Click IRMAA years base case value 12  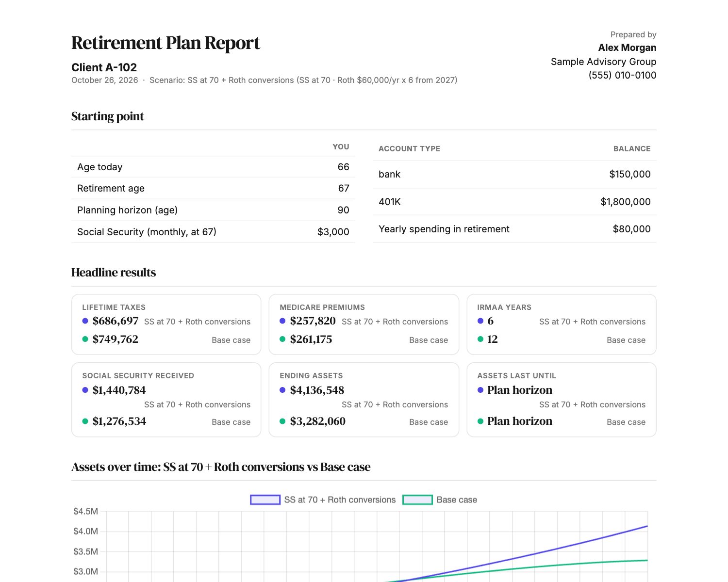click(x=492, y=339)
